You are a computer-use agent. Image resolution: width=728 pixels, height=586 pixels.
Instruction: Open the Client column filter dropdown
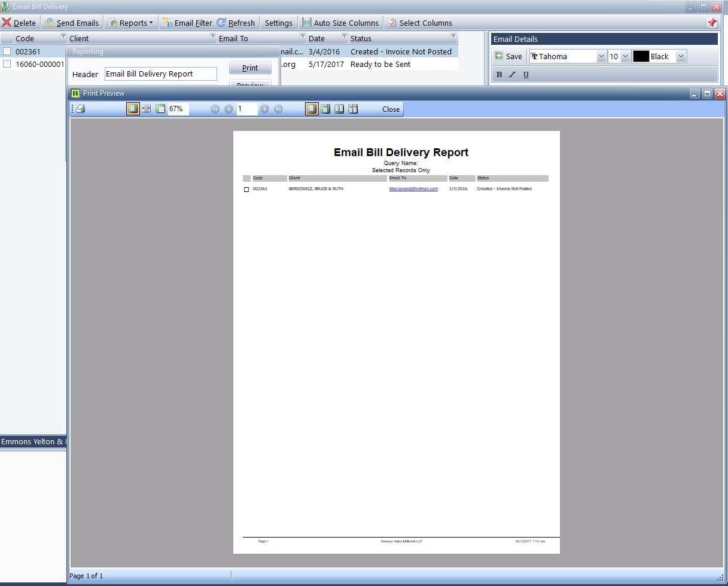pyautogui.click(x=213, y=36)
